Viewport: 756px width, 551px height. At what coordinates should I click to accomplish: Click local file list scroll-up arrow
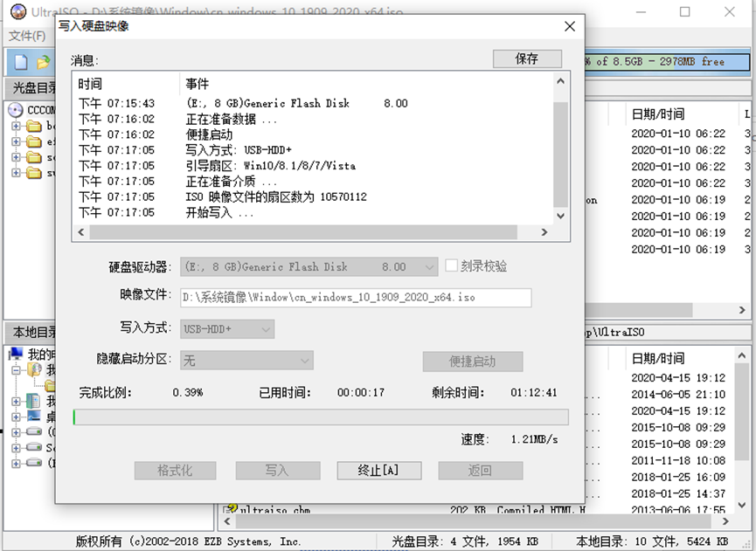pyautogui.click(x=742, y=355)
